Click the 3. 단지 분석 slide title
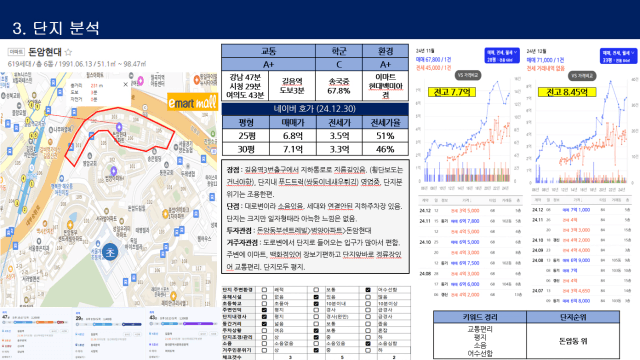The image size is (640, 360). click(56, 28)
